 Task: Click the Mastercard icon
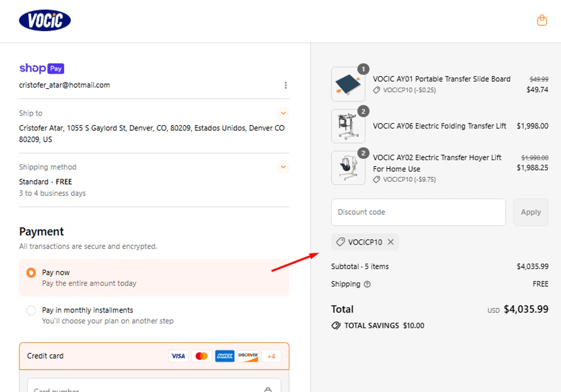[202, 356]
